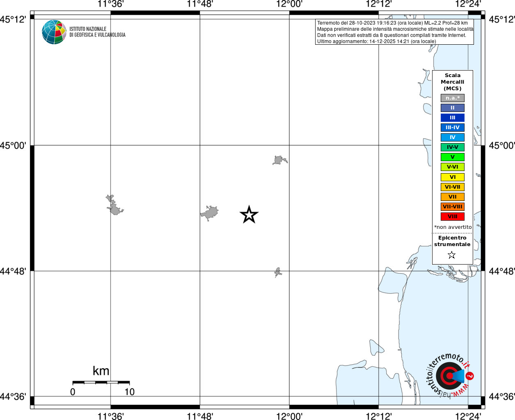Select the IV intensity swatch
The width and height of the screenshot is (515, 420).
point(453,137)
